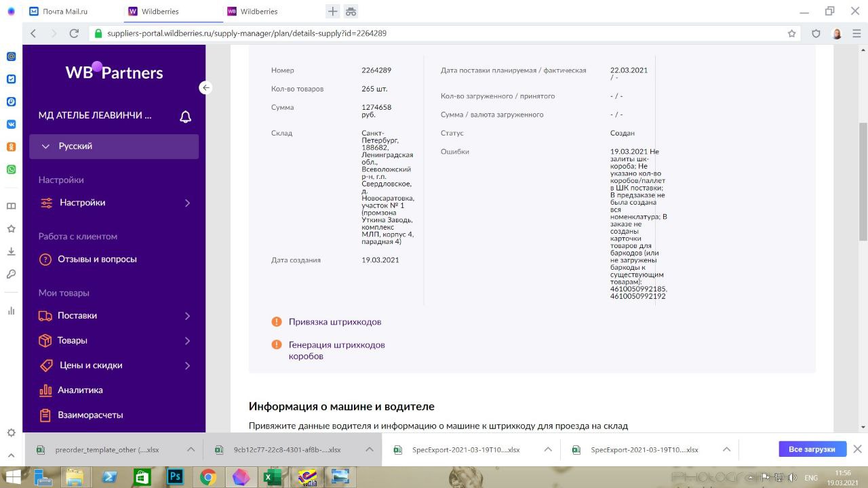
Task: Collapse WB Partners menu with arrow button
Action: [x=205, y=87]
